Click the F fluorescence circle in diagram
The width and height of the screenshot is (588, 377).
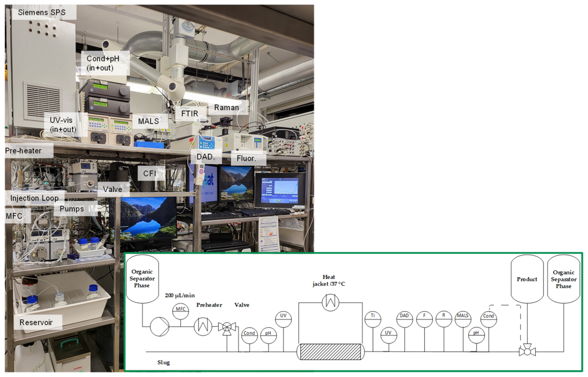pos(424,319)
